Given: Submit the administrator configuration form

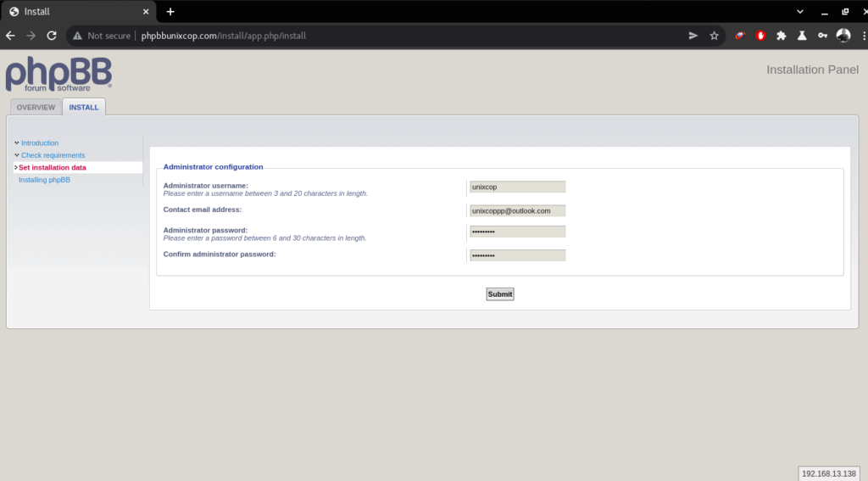Looking at the screenshot, I should [500, 294].
